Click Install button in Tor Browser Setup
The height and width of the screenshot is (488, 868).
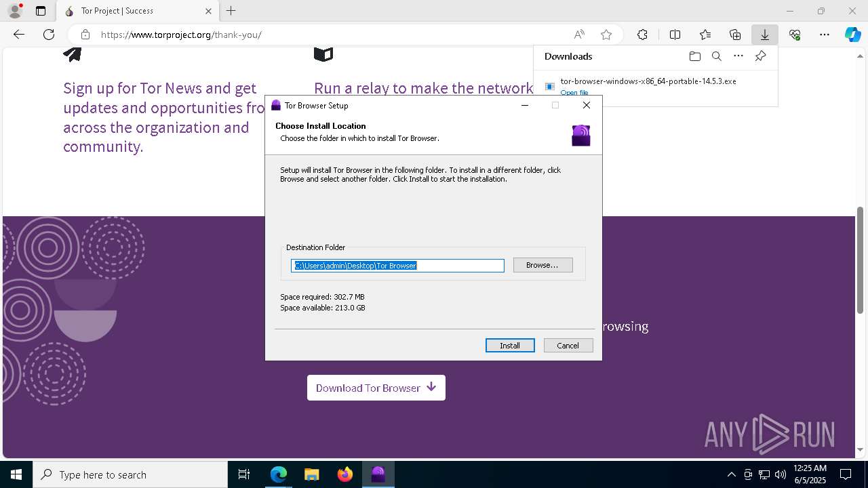tap(510, 346)
